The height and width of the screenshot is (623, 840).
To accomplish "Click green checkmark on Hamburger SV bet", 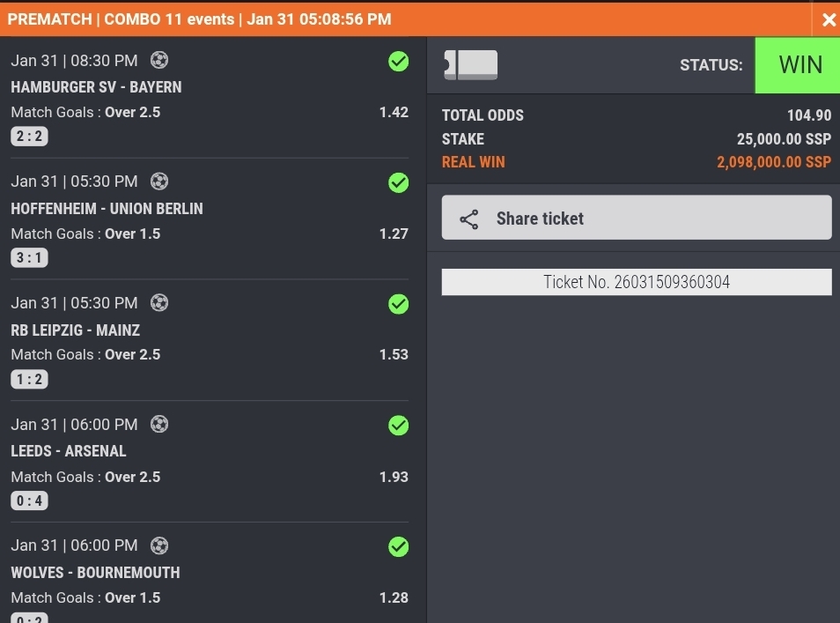I will point(399,61).
